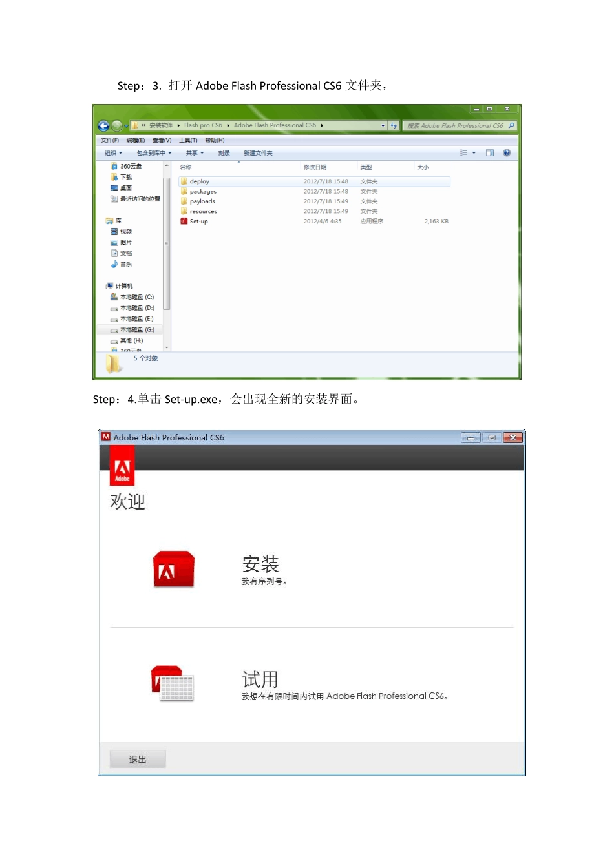Click the Explorer back navigation arrow
The image size is (614, 868).
[103, 126]
